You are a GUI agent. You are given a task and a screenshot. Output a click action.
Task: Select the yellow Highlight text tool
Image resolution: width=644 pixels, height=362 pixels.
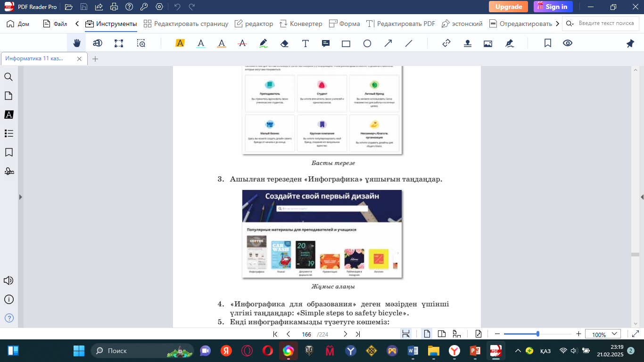point(180,43)
